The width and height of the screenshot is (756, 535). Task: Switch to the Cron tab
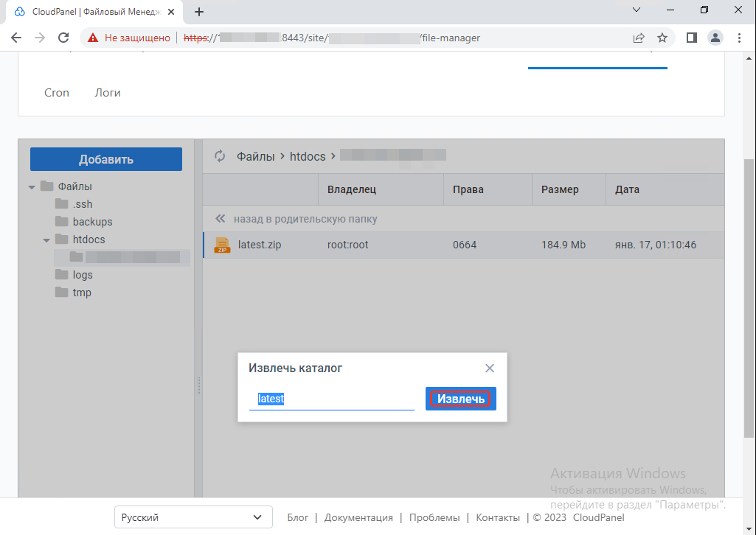click(57, 93)
